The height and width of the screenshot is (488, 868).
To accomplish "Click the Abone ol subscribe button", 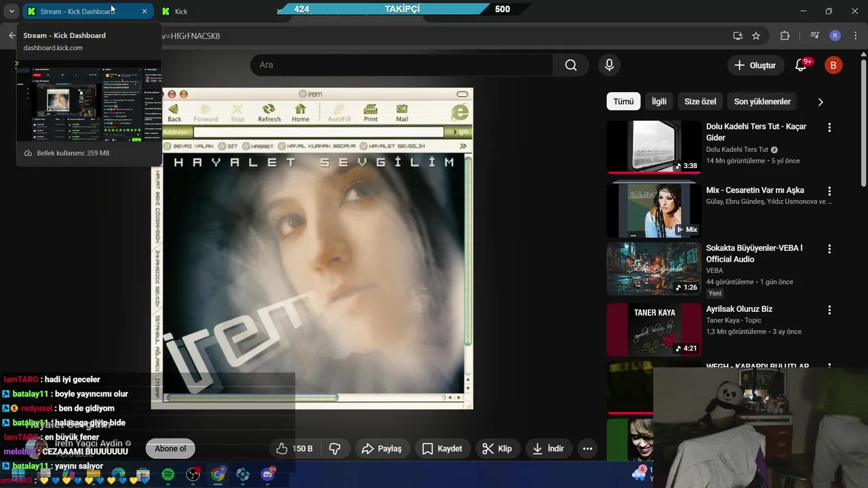I will click(x=170, y=449).
